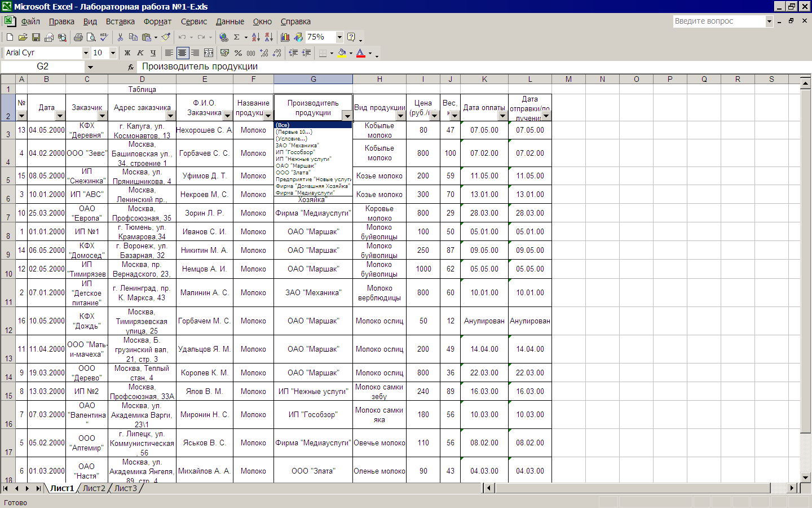Screen dimensions: 812x508
Task: Open a file with the Open folder icon
Action: pos(23,37)
